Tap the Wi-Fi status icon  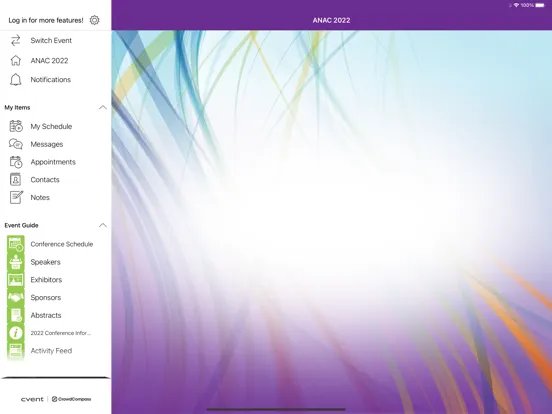[516, 5]
